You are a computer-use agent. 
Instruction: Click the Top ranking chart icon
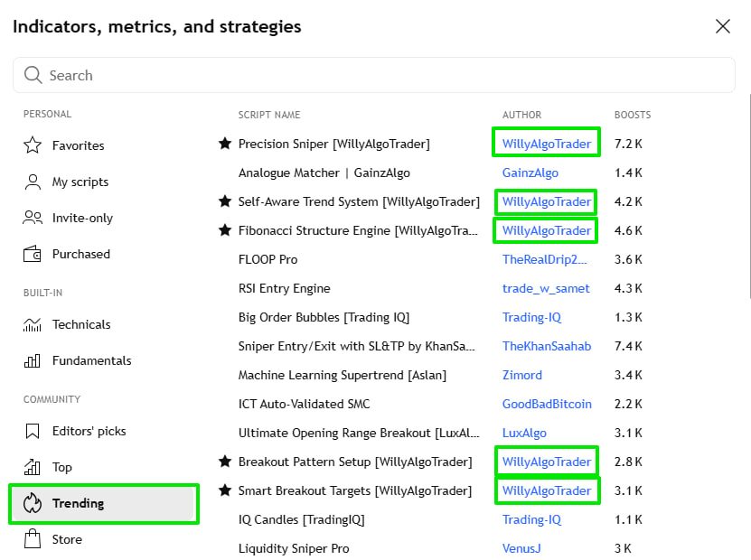pyautogui.click(x=33, y=467)
